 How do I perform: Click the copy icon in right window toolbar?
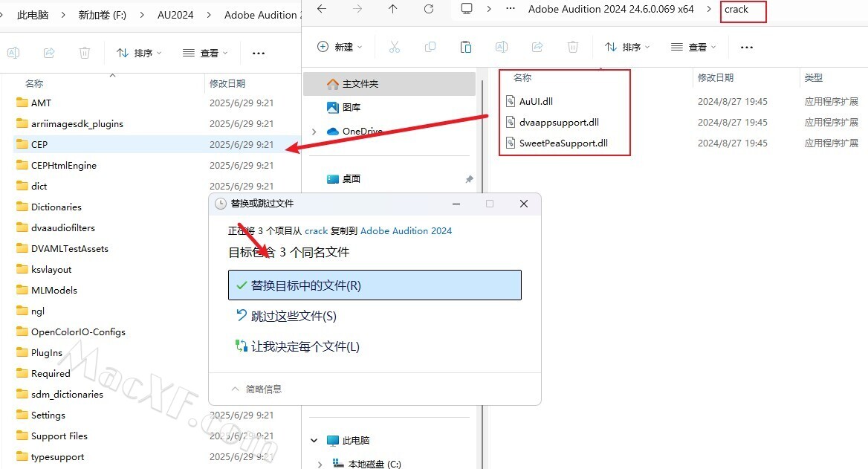[430, 47]
